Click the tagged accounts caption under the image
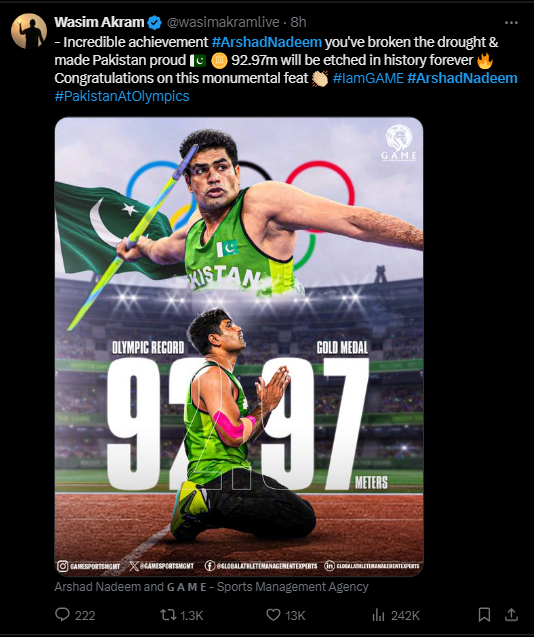 point(211,587)
